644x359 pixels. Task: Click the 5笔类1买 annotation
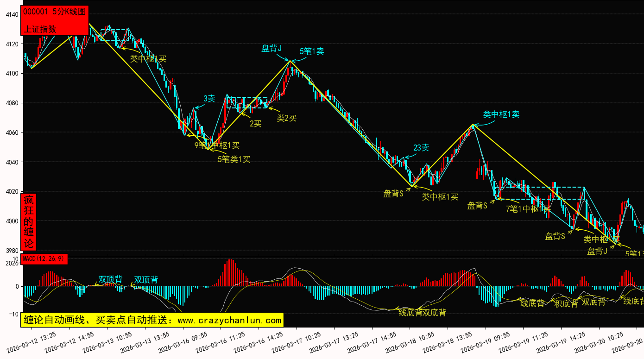click(x=234, y=159)
